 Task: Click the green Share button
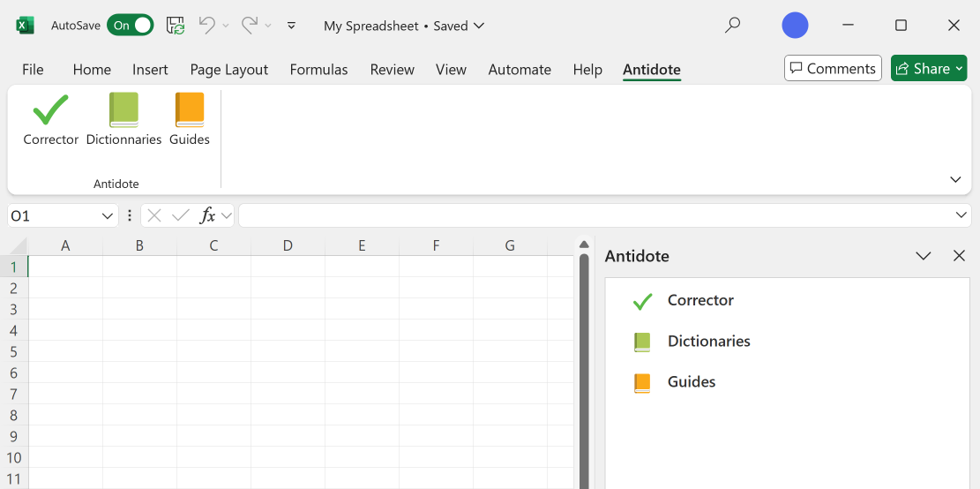[928, 68]
